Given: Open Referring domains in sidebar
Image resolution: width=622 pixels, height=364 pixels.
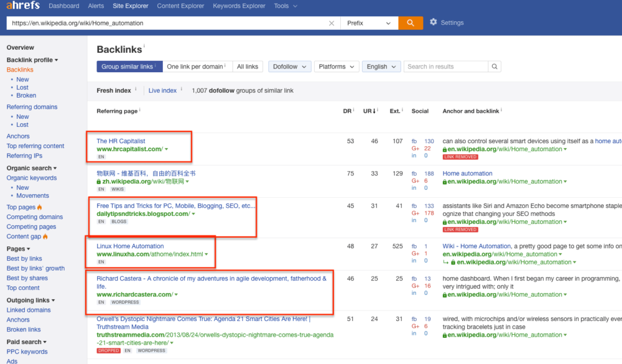Looking at the screenshot, I should click(32, 107).
